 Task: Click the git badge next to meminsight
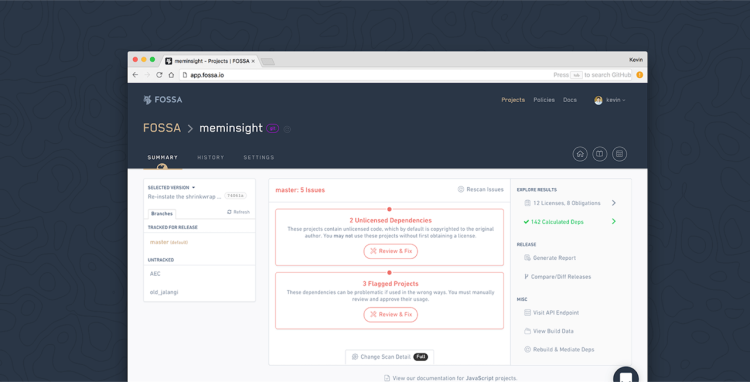tap(273, 128)
